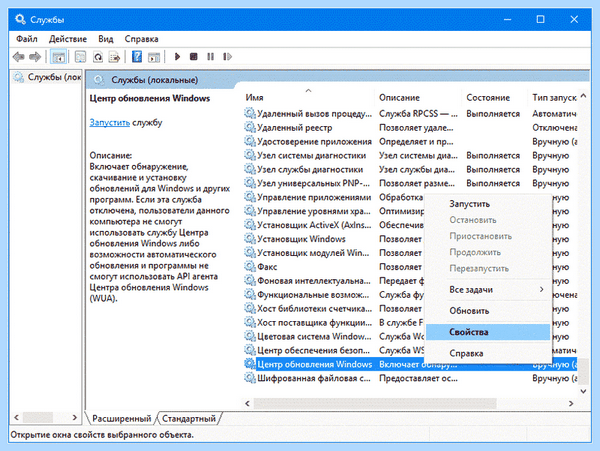Click gear icon of Цветовая система Windows row
Screen dimensions: 600x451
click(250, 336)
